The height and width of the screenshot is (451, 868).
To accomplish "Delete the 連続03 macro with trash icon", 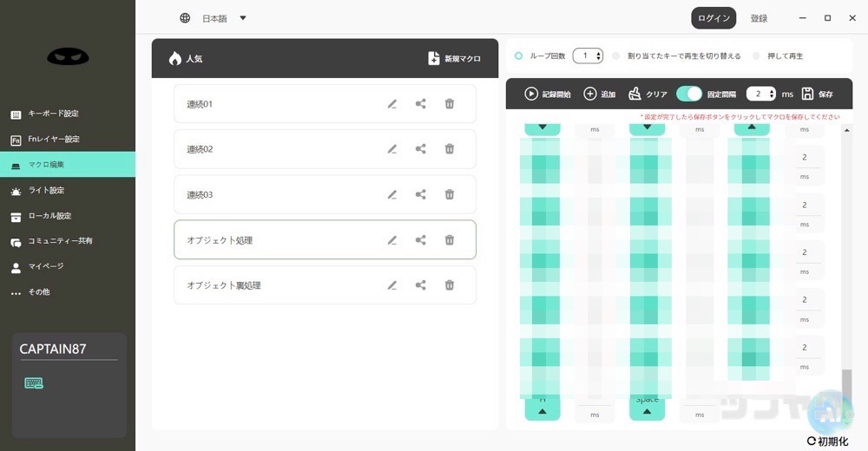I will [x=450, y=195].
